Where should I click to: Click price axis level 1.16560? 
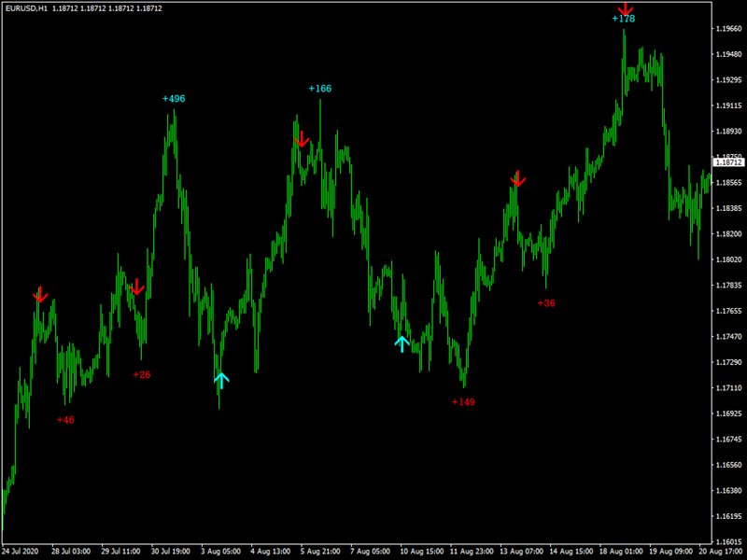[x=729, y=465]
